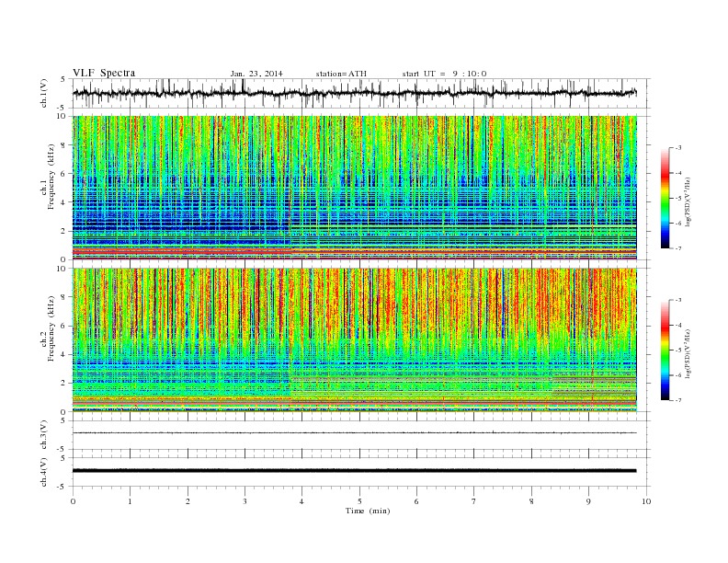Click the ch.4 thick trace line
The image size is (728, 563).
(x=354, y=471)
